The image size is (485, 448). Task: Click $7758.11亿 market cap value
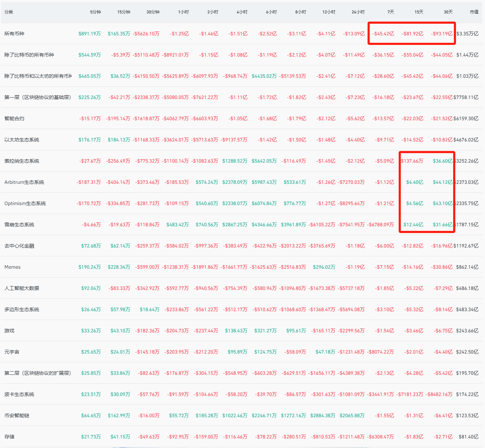point(466,97)
